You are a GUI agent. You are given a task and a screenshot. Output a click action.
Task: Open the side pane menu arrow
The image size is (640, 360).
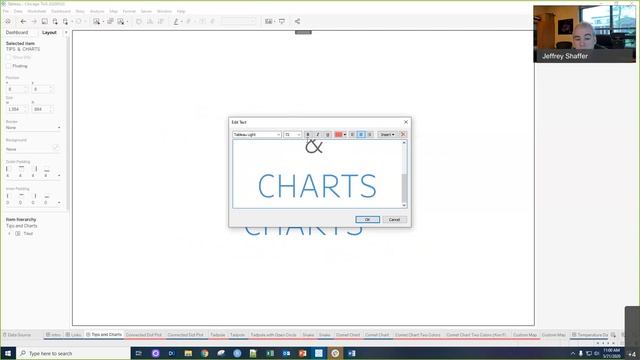point(66,32)
